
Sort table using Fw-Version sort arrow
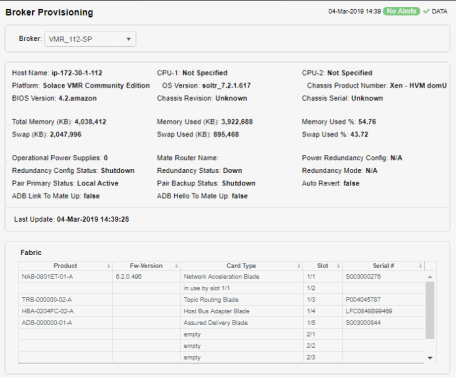pyautogui.click(x=176, y=266)
